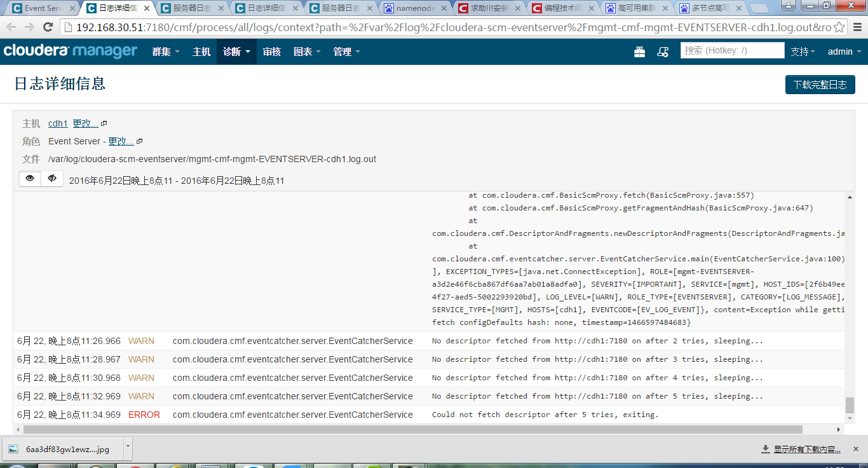The height and width of the screenshot is (468, 868).
Task: Click the 'after 2 tries' WARN message
Action: point(597,341)
